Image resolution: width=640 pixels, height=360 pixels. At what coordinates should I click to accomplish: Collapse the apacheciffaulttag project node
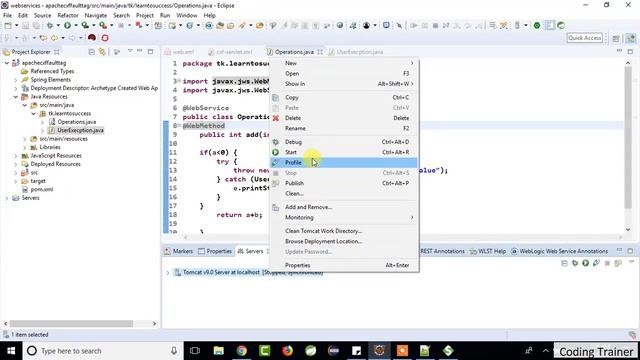click(x=7, y=63)
